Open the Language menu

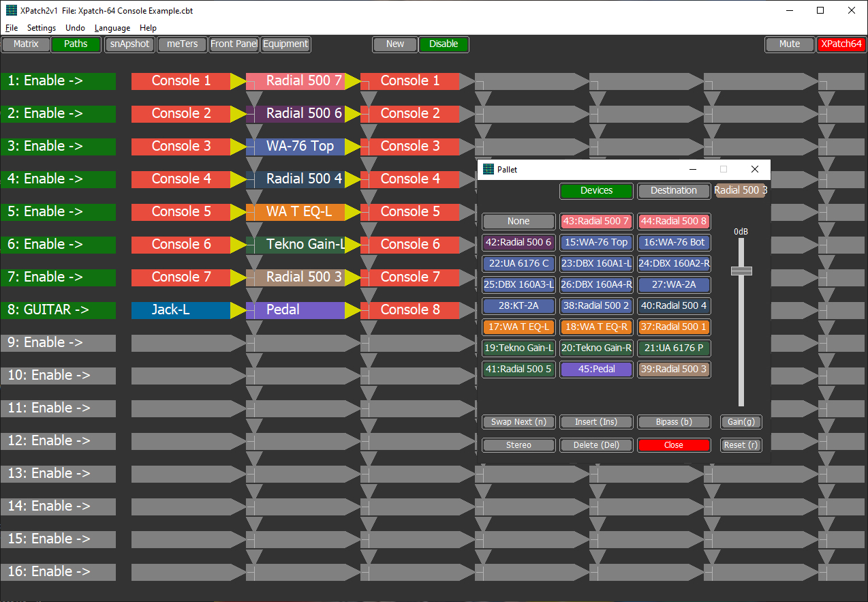point(112,28)
